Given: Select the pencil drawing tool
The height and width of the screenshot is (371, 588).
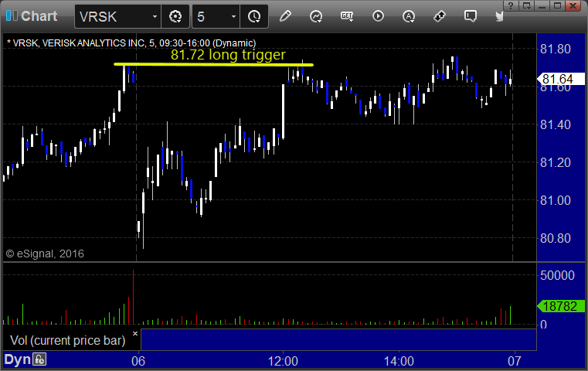Looking at the screenshot, I should tap(285, 16).
